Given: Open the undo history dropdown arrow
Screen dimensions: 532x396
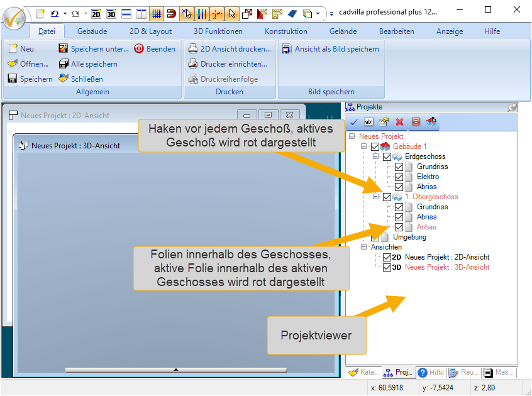Looking at the screenshot, I should click(x=65, y=13).
